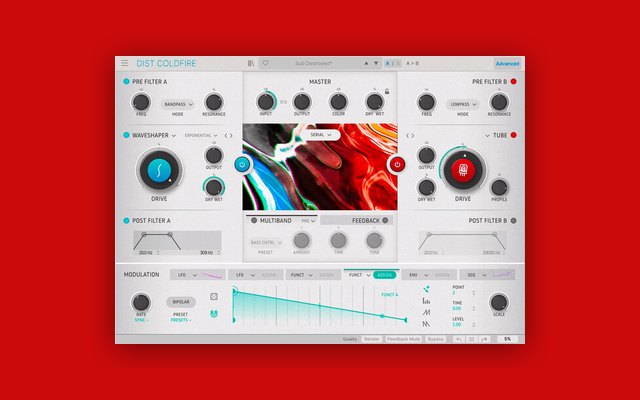Click the Sub Destroyed preset name field
The width and height of the screenshot is (640, 400).
click(x=313, y=63)
